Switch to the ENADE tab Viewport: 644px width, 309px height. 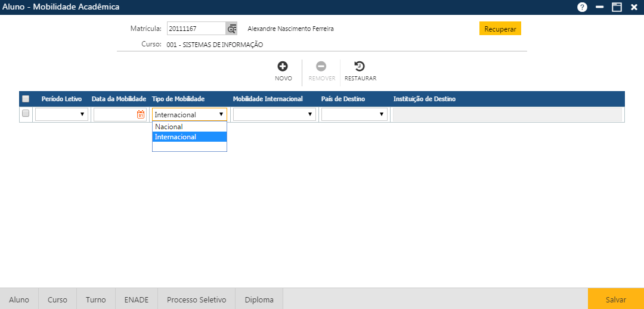[137, 299]
